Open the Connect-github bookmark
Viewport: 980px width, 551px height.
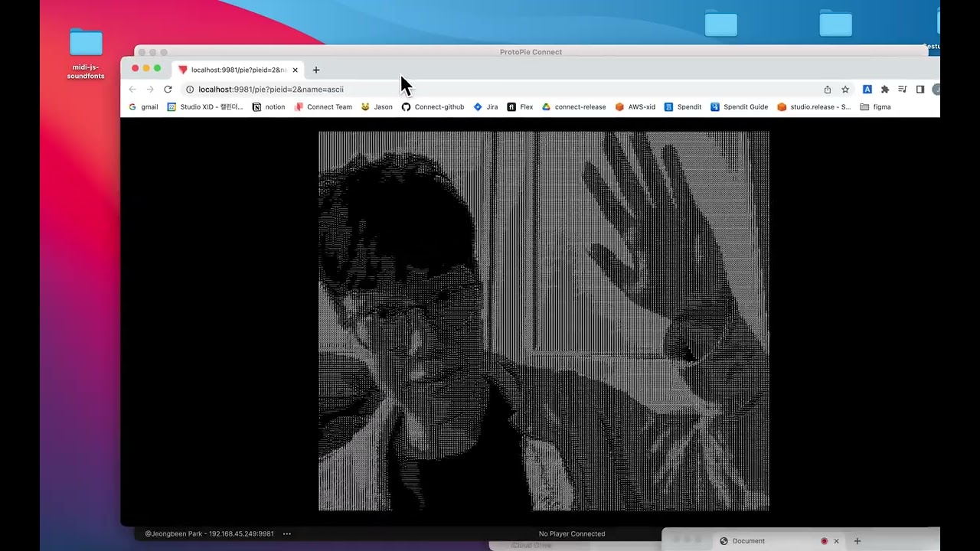[433, 107]
